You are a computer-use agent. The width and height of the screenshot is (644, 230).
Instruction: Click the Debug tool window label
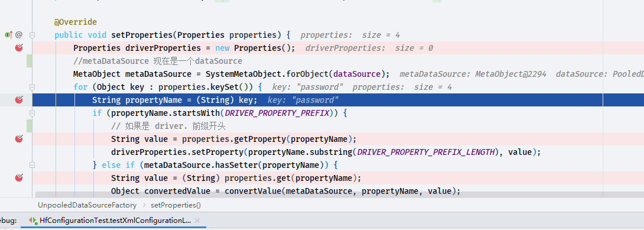[8, 221]
